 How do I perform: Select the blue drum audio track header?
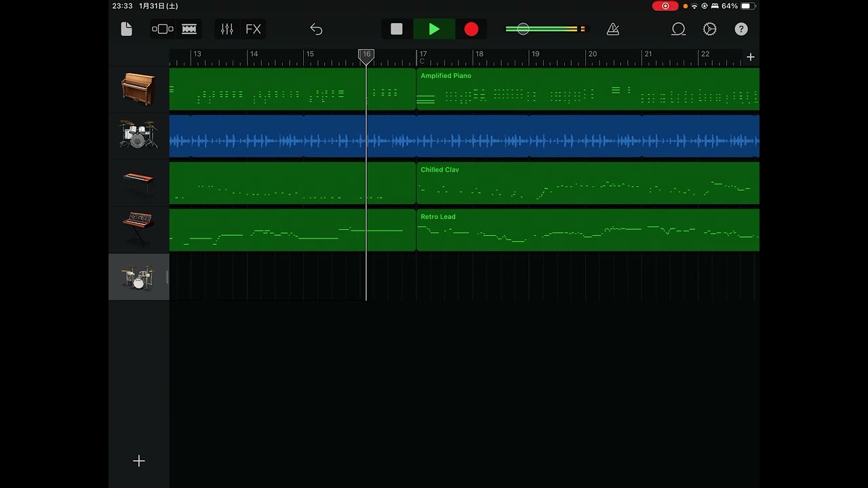coord(138,136)
